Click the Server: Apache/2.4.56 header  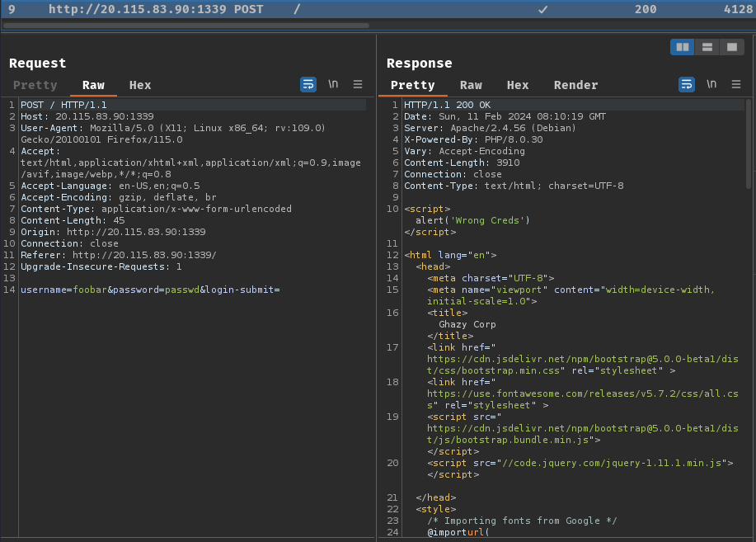[490, 128]
